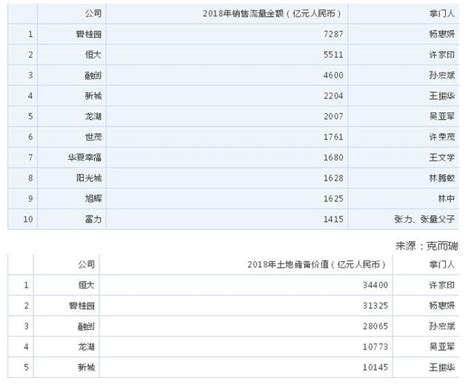Click the value 1625
Viewport: 474px width, 384px height.
[333, 199]
